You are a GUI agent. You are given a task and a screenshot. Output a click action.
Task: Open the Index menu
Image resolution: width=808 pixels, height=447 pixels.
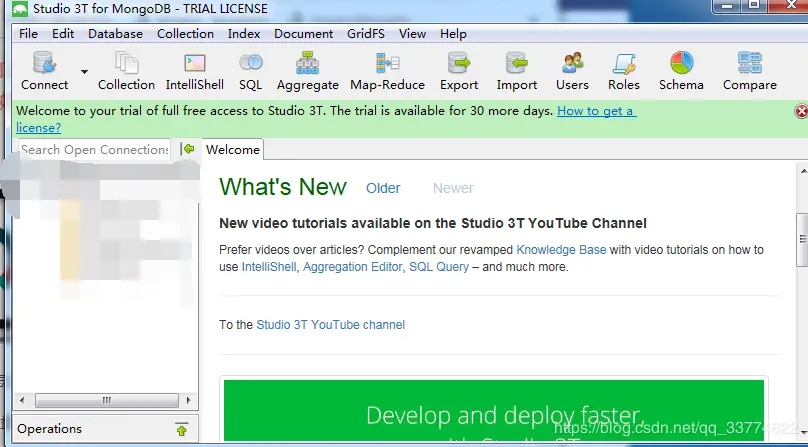tap(244, 34)
